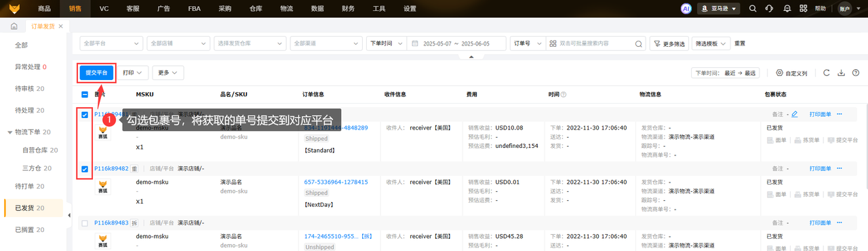Select 待审核 in the sidebar
Screen dimensions: 868x251
[29, 89]
